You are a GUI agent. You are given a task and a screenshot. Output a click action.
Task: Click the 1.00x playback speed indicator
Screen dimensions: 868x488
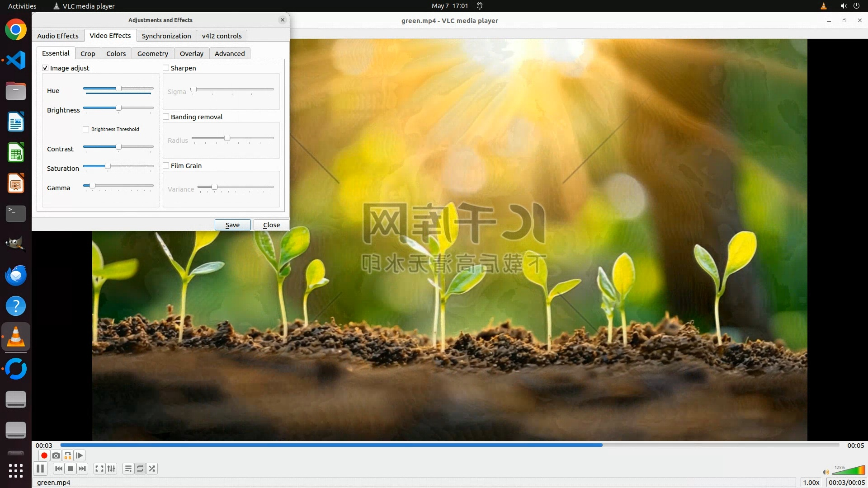click(811, 483)
